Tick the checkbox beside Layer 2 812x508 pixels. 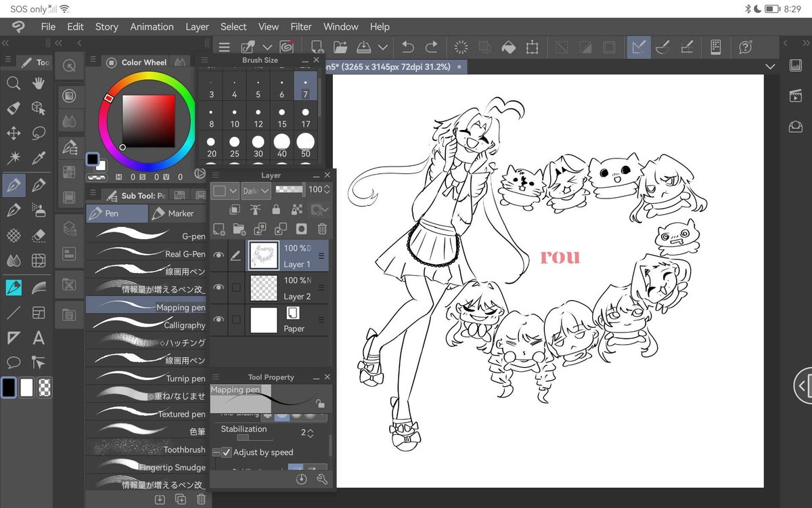tap(236, 288)
